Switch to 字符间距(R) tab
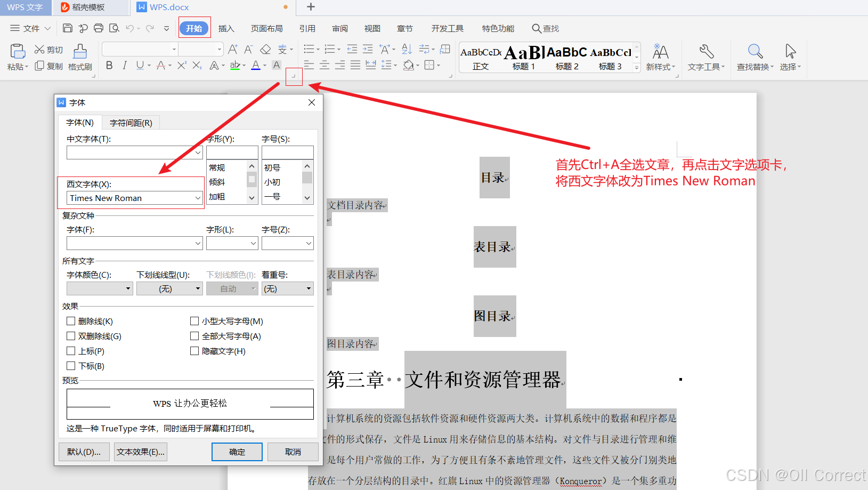Screen dimensions: 868x490 131,123
